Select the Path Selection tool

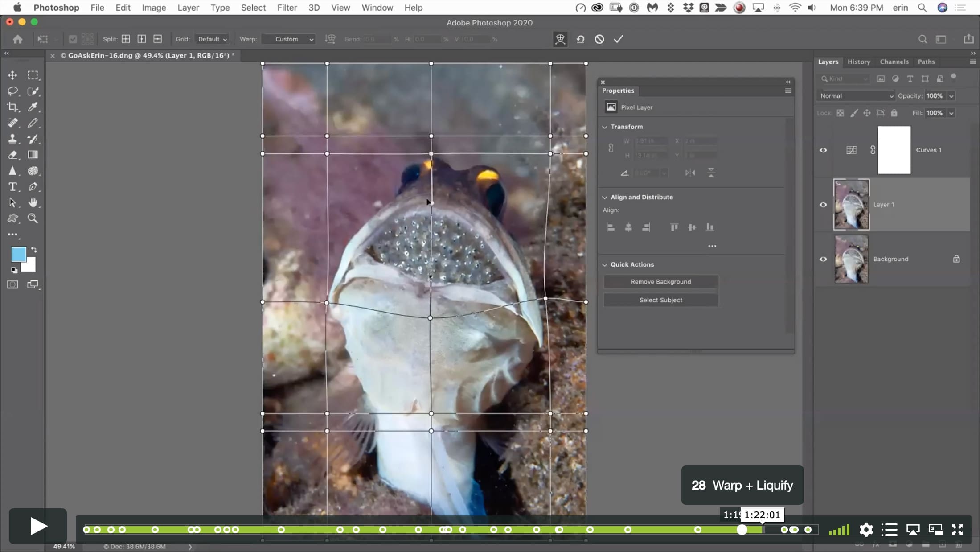(x=12, y=202)
